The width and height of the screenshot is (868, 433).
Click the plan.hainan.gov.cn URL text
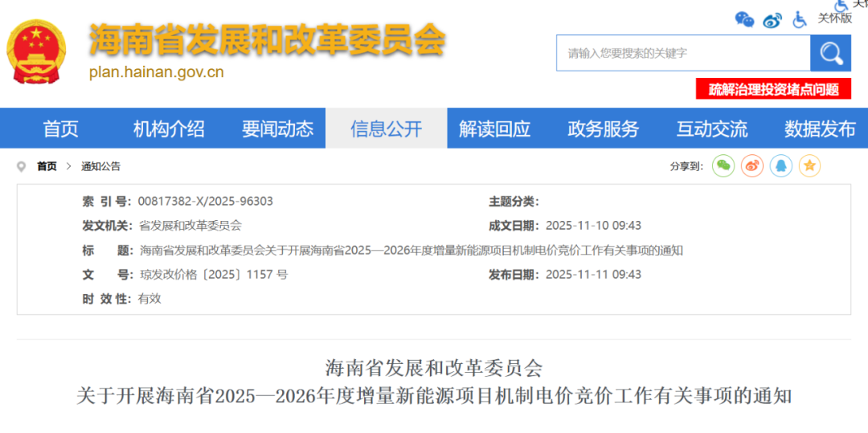pos(156,71)
